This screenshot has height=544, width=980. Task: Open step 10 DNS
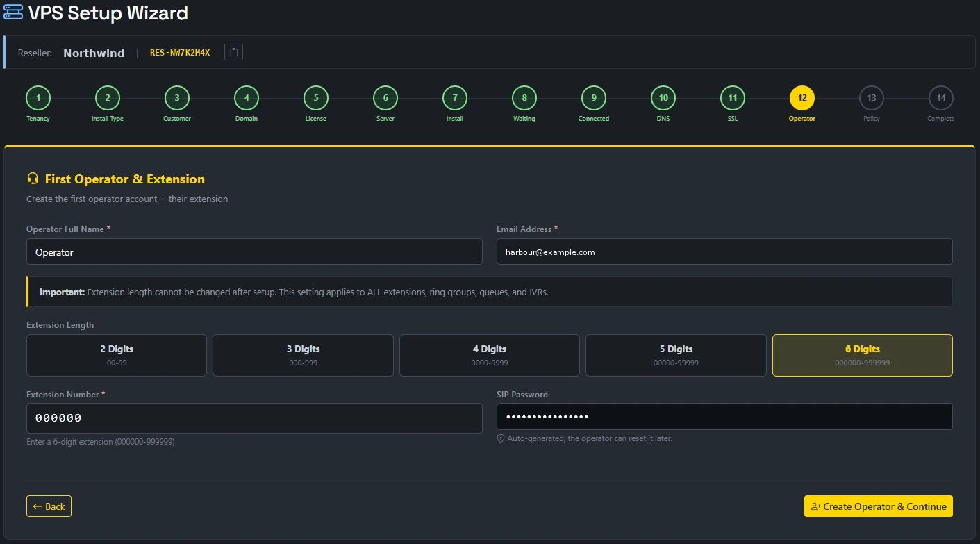[663, 98]
